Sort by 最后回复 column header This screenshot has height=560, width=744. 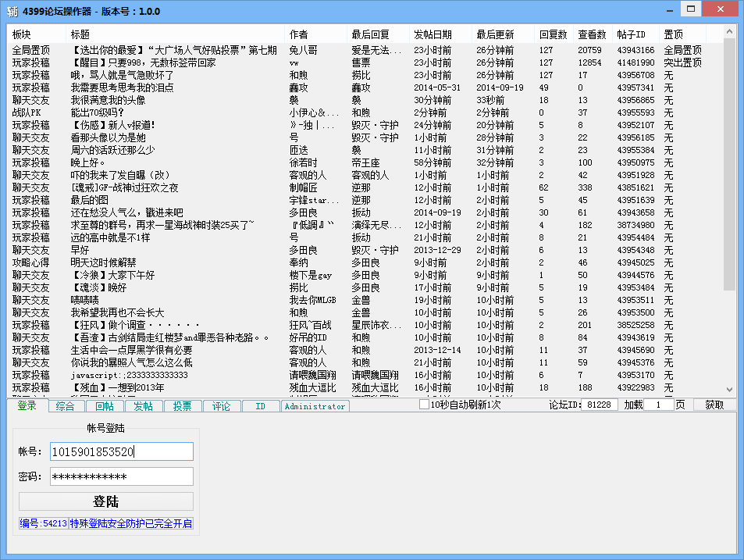378,34
